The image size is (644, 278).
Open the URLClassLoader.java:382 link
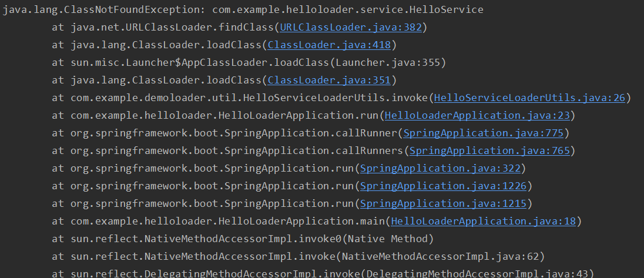click(351, 28)
